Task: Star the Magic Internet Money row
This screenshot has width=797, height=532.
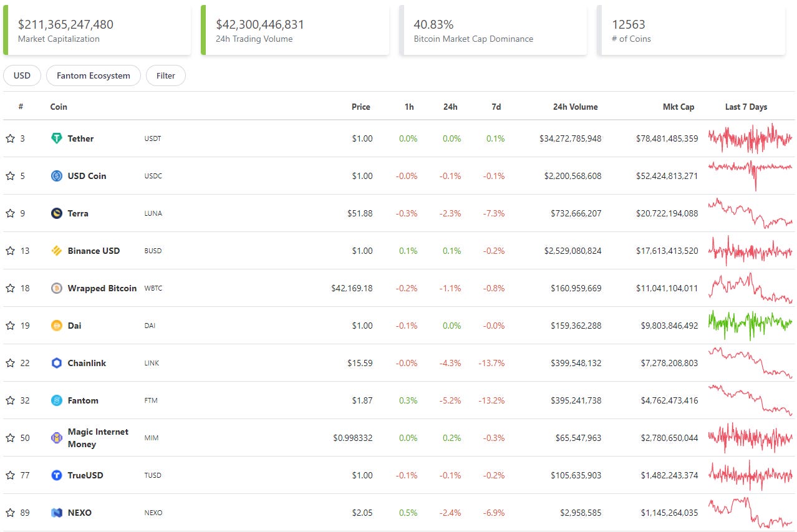Action: (x=10, y=438)
